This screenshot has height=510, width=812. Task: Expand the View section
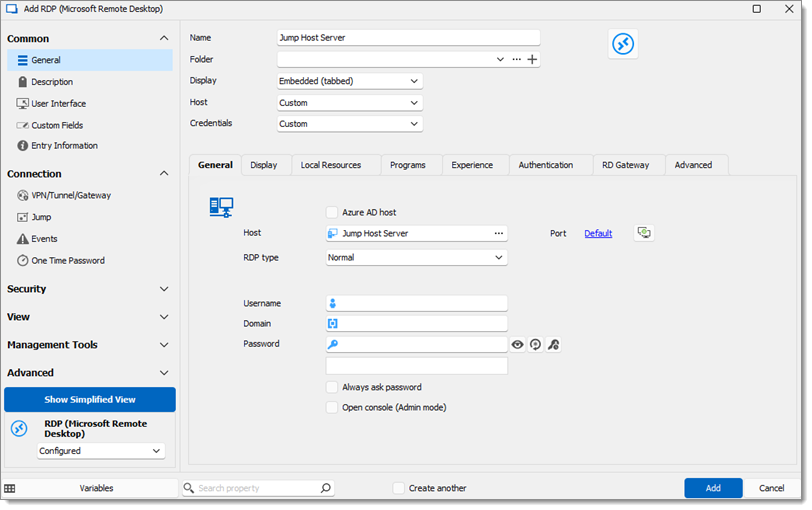[x=164, y=317]
